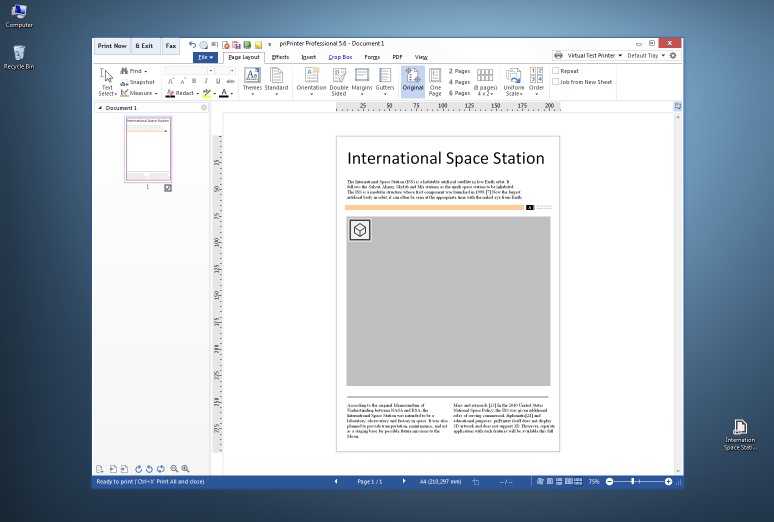Click the strikethrough abc icon

pos(230,81)
